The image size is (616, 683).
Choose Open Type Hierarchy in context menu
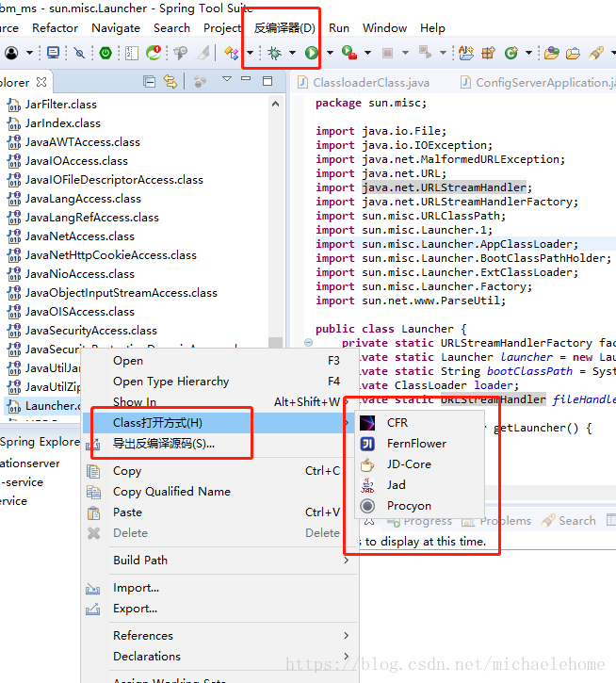220,382
